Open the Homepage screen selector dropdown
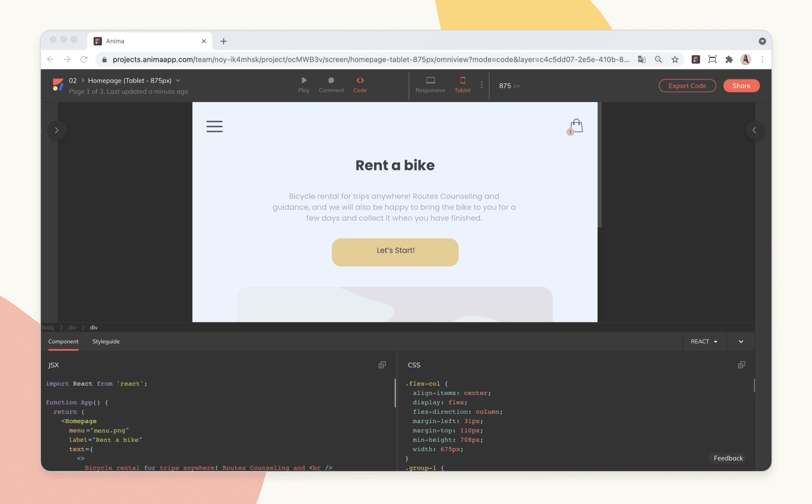 (x=178, y=81)
